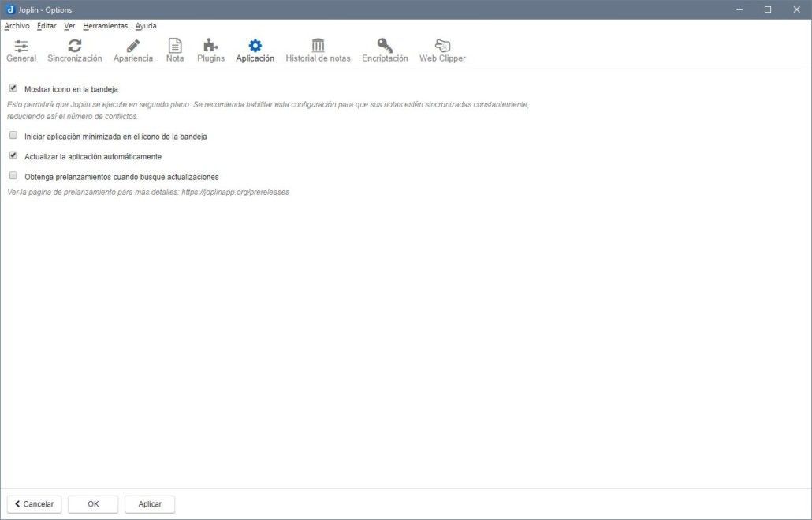Uncheck Mostrar icono en la bandeja
This screenshot has width=812, height=520.
tap(13, 88)
